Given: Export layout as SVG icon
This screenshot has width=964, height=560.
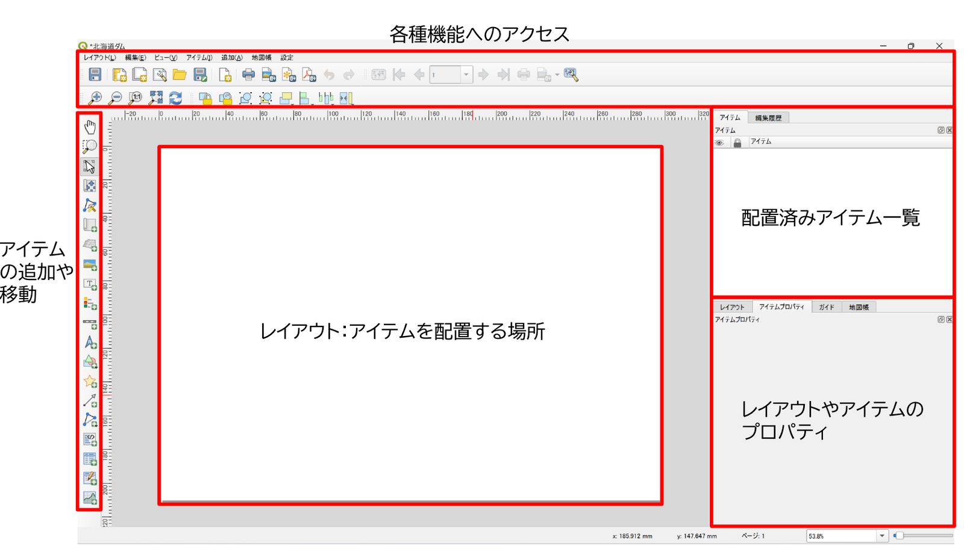Looking at the screenshot, I should coord(289,75).
